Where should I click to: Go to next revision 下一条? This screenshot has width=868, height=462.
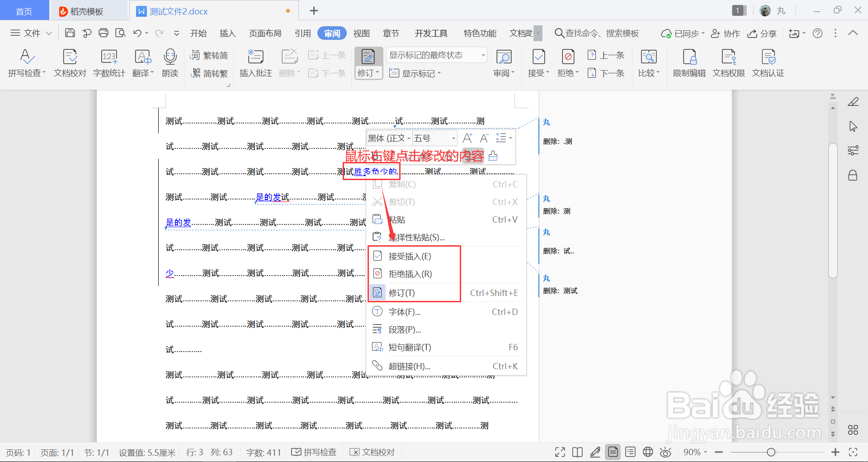[606, 73]
